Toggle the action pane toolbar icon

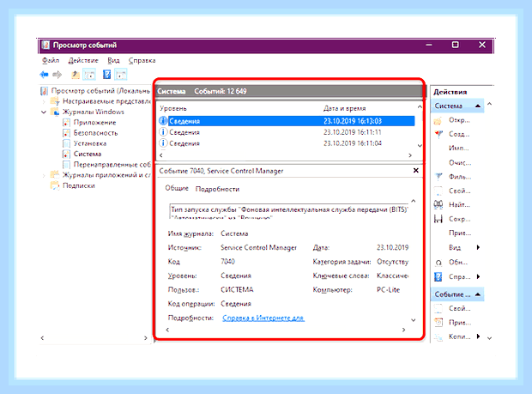(121, 75)
